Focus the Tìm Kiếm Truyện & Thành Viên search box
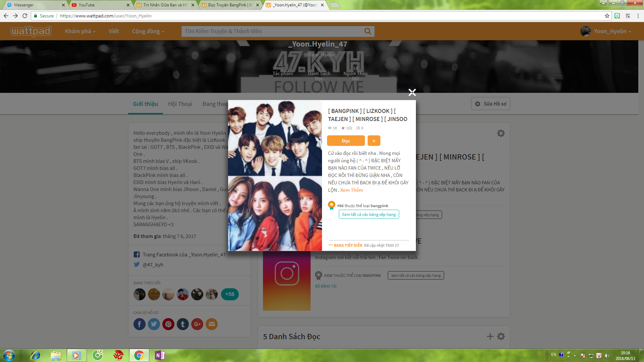The height and width of the screenshot is (362, 644). [x=272, y=31]
